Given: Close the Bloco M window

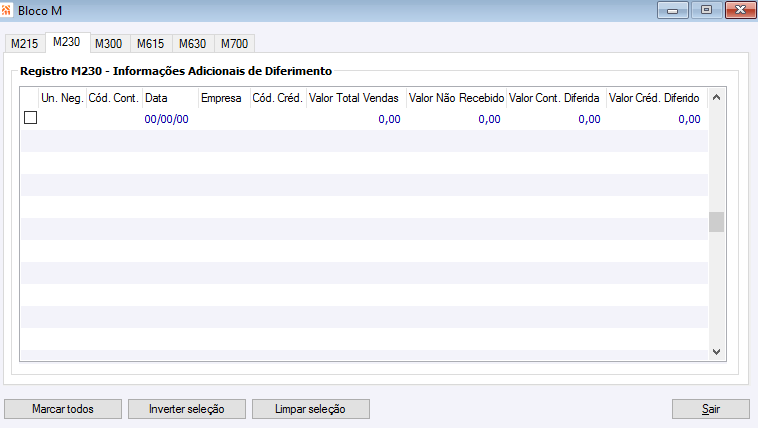Looking at the screenshot, I should [740, 10].
